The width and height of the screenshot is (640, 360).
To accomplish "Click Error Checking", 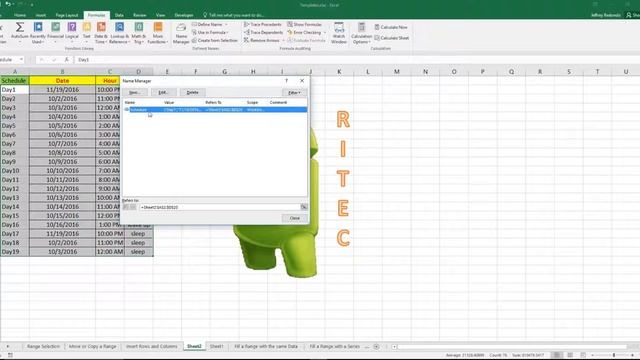I will 304,32.
